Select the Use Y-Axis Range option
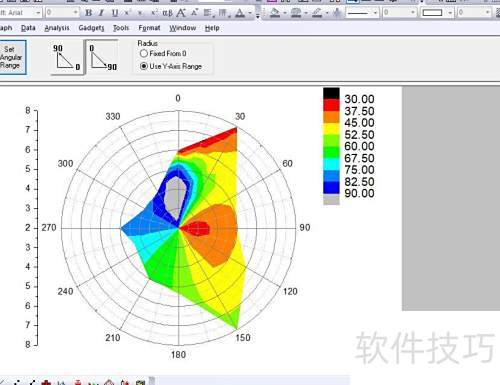 coord(171,66)
